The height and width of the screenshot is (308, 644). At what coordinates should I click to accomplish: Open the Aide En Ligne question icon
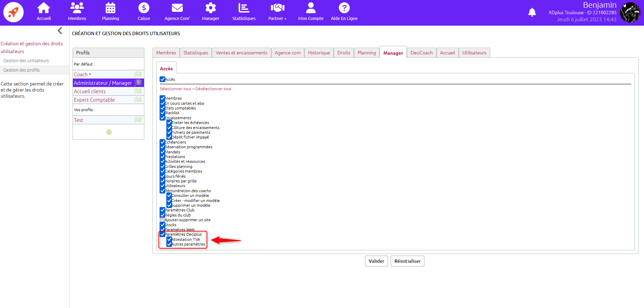pyautogui.click(x=344, y=8)
